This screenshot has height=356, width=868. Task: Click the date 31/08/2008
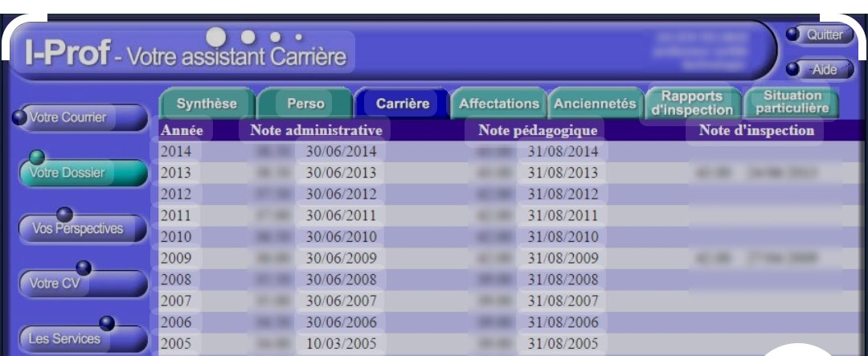point(563,280)
